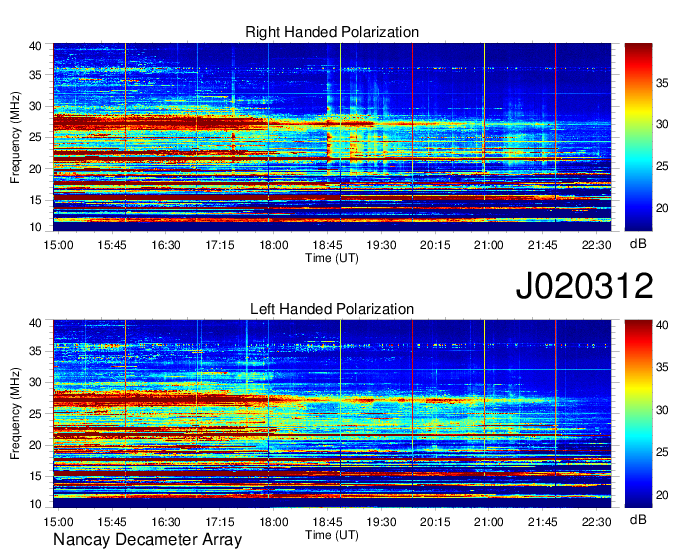This screenshot has height=552, width=680.
Task: Pick the 35 MHz tick on right-handed frequency axis
Action: pyautogui.click(x=35, y=75)
